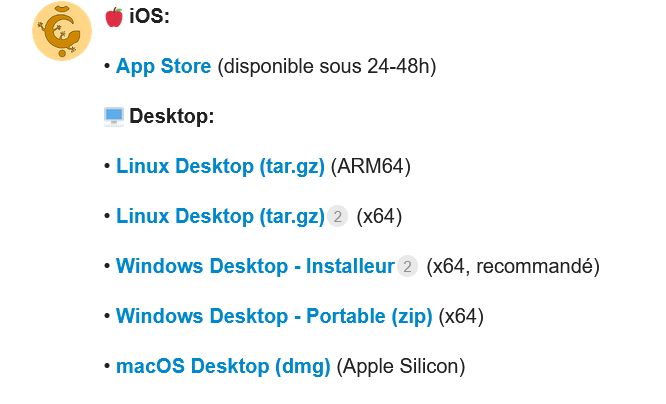Click the "(Apple Silicon)" label
The height and width of the screenshot is (404, 666).
(x=401, y=366)
